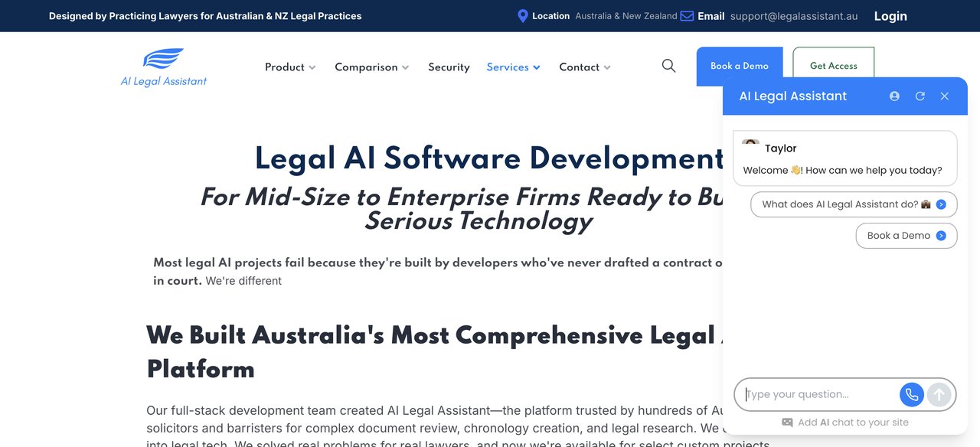The height and width of the screenshot is (447, 980).
Task: Click the chat bubble icon beside Add AI chat
Action: click(x=787, y=423)
